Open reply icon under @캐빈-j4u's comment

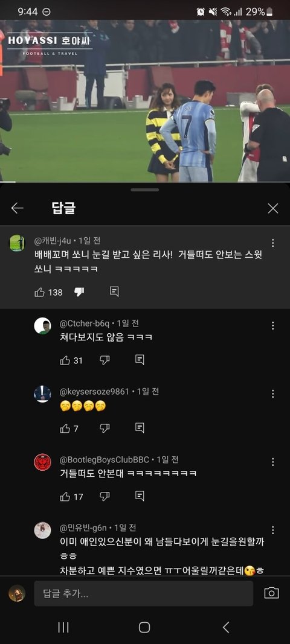[114, 292]
